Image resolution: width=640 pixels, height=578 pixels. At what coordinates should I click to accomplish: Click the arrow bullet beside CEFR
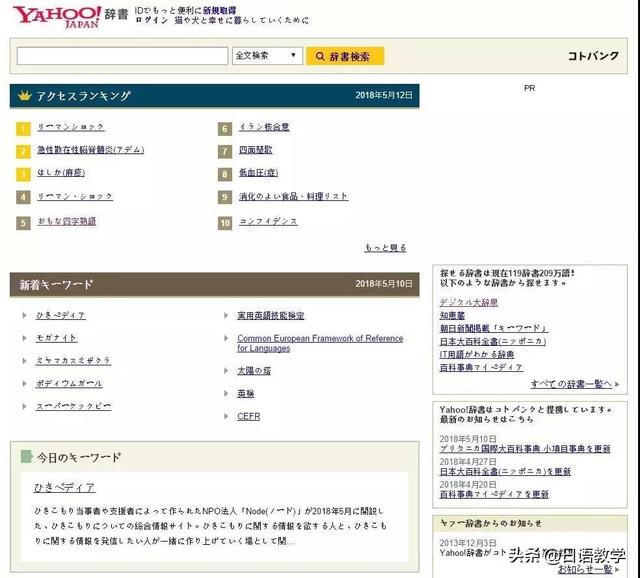tap(226, 416)
